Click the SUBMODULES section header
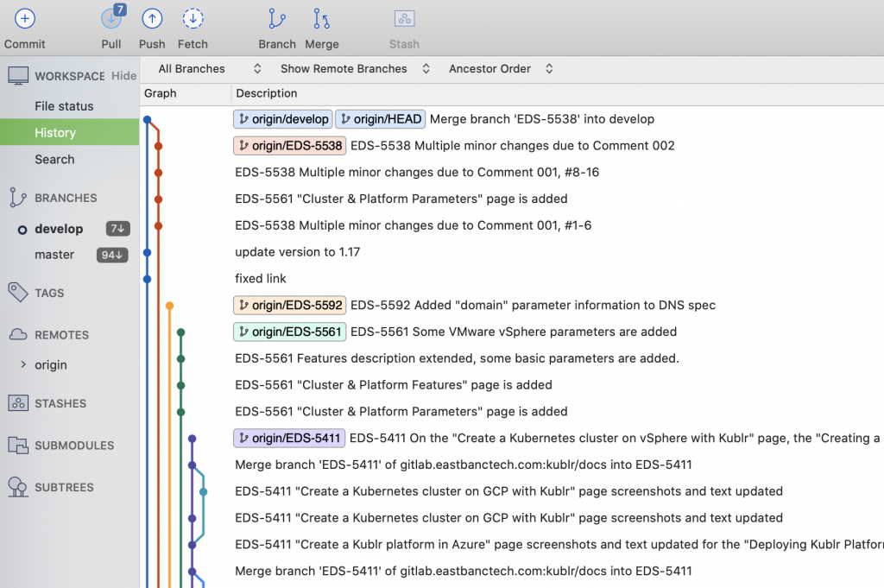 click(x=74, y=446)
